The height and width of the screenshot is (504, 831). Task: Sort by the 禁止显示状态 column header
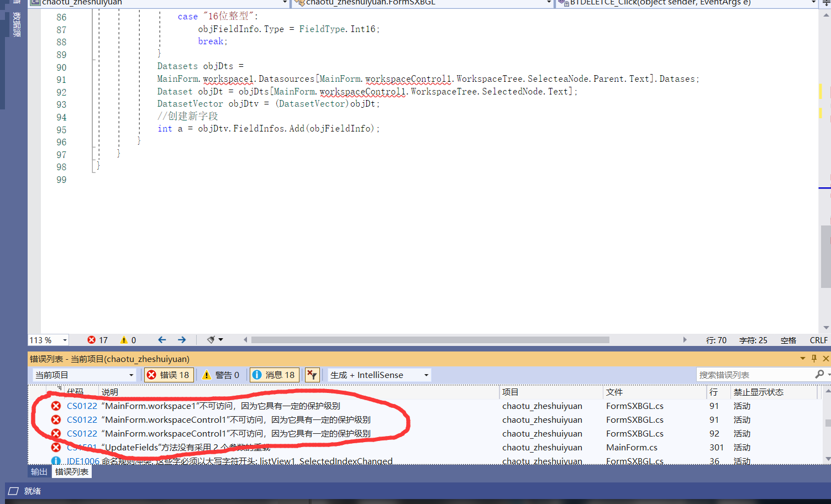[774, 392]
